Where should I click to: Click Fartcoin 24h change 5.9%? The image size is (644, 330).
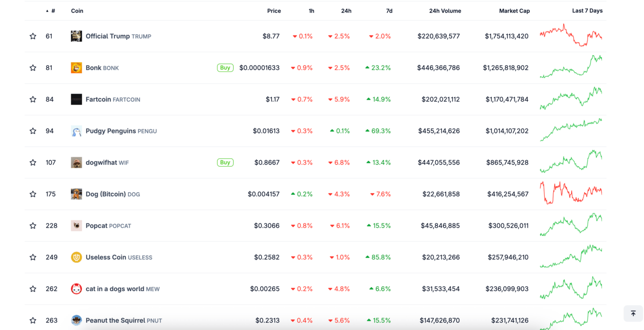(x=339, y=100)
